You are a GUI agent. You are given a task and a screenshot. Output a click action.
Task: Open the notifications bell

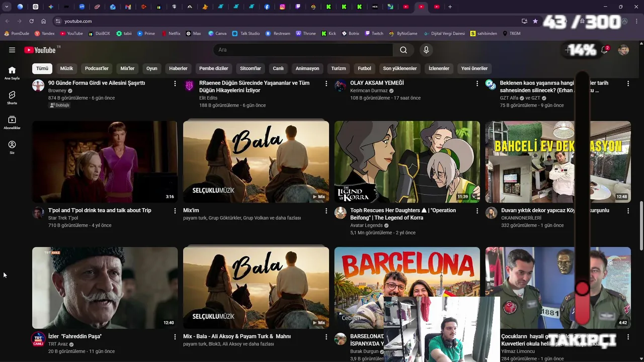click(605, 50)
